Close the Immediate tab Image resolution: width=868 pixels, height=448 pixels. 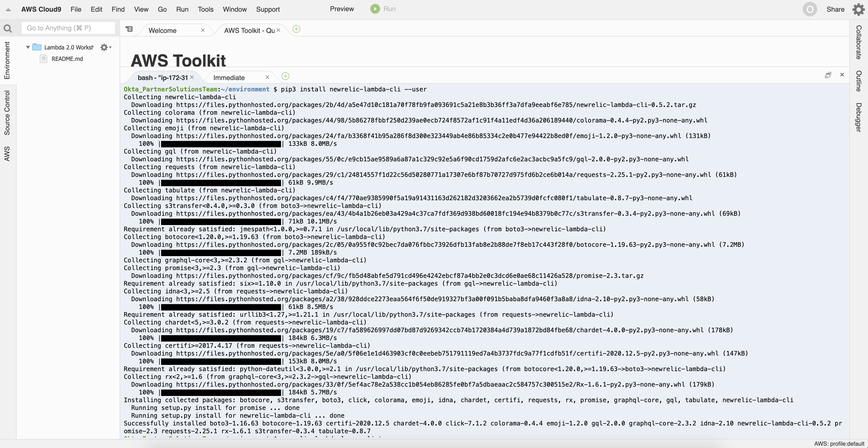point(267,77)
